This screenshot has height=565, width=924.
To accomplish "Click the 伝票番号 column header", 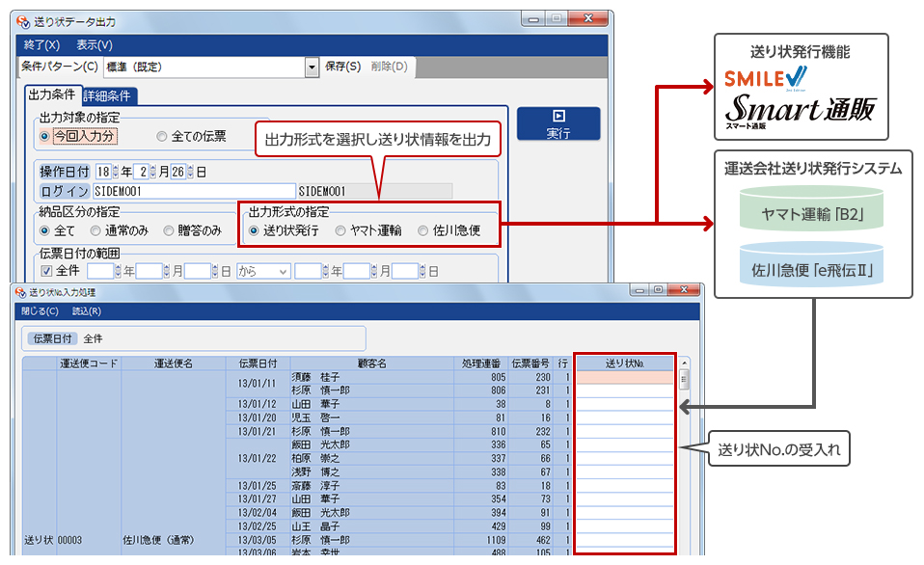I will click(530, 363).
